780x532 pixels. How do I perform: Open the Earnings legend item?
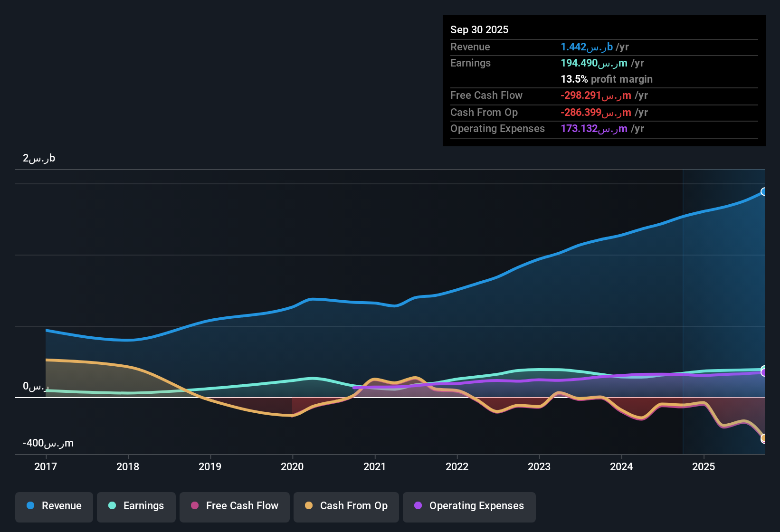[136, 506]
